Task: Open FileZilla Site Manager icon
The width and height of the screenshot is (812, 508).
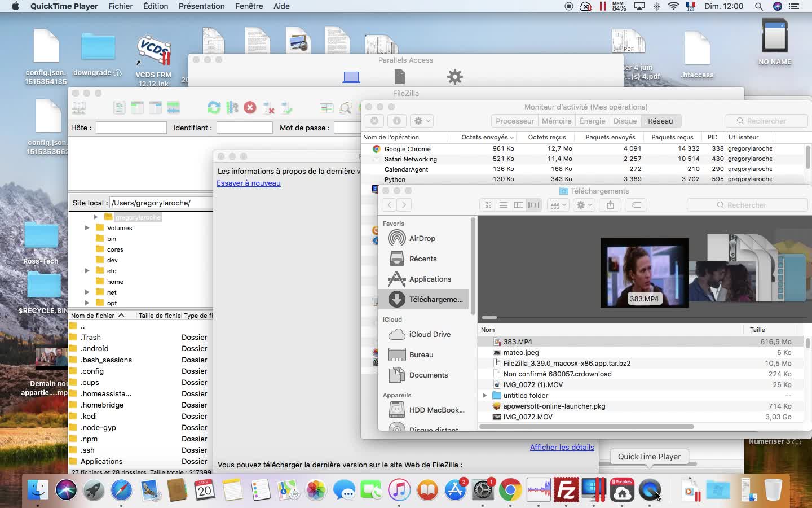Action: (x=80, y=107)
